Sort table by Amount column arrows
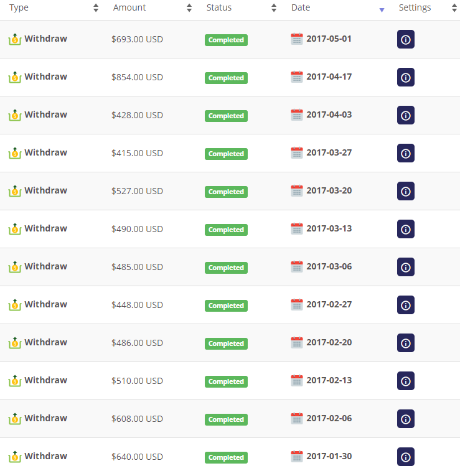The width and height of the screenshot is (460, 476). tap(189, 7)
